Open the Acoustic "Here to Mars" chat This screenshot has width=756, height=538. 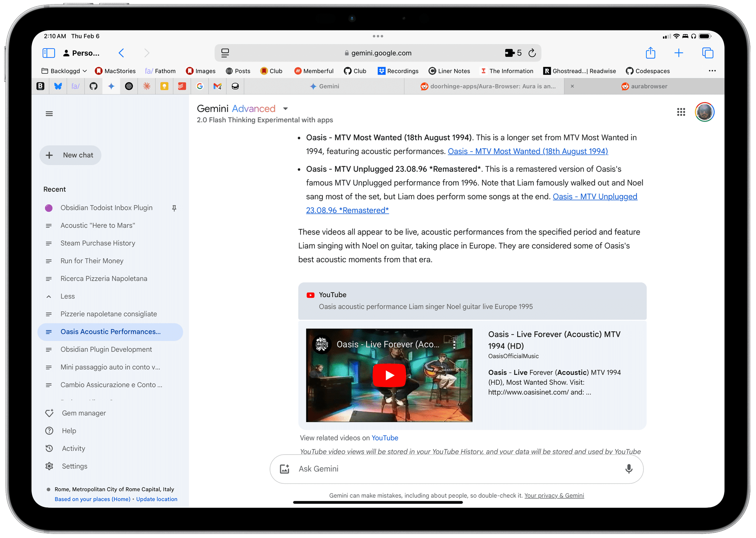(x=110, y=225)
